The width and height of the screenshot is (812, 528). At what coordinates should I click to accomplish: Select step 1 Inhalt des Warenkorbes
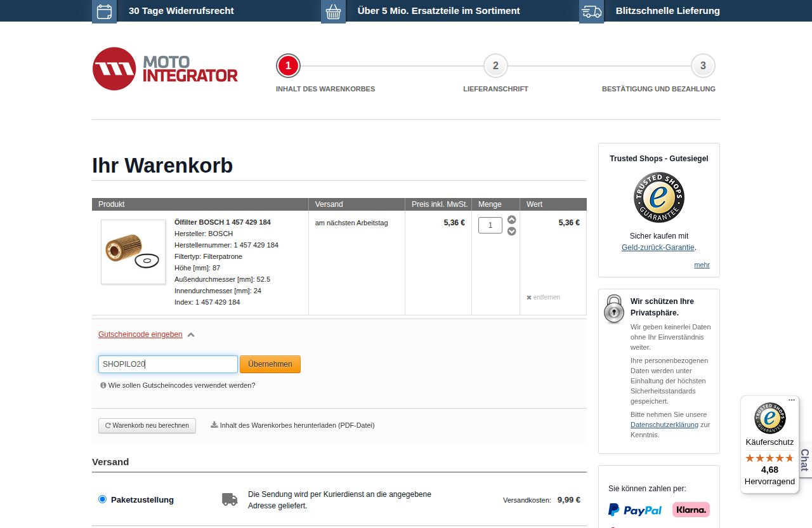[x=288, y=65]
